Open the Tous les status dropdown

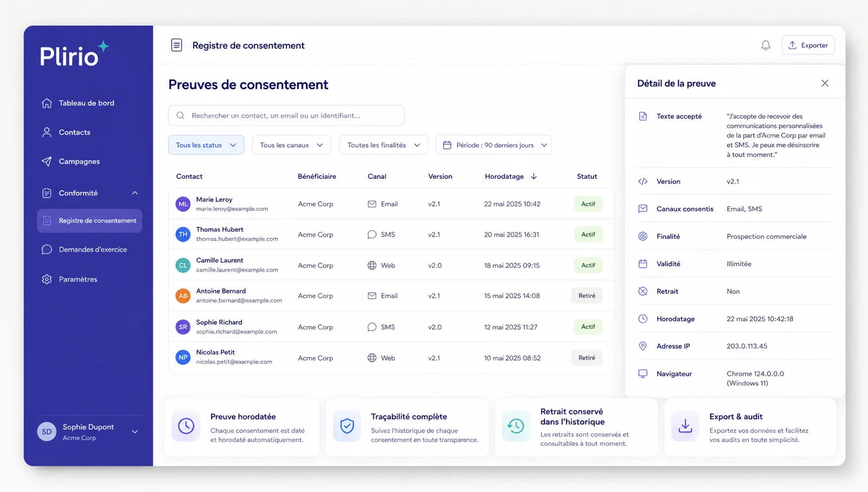click(206, 145)
